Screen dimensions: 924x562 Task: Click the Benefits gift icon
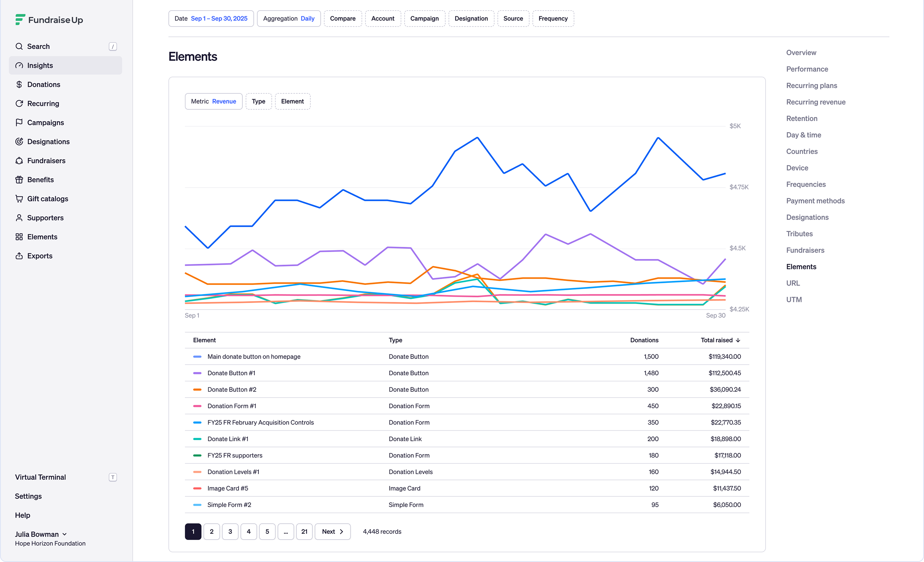19,180
